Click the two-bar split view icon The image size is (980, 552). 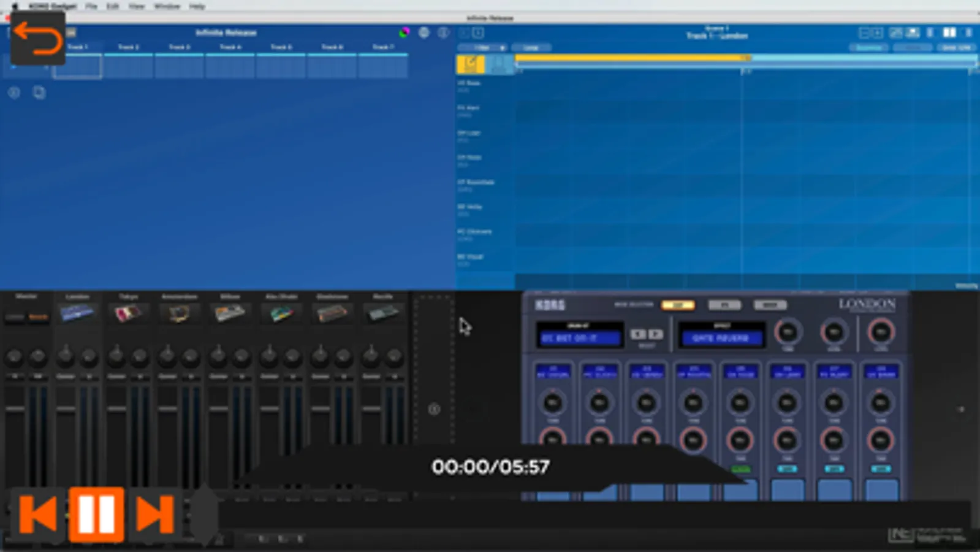pos(949,33)
